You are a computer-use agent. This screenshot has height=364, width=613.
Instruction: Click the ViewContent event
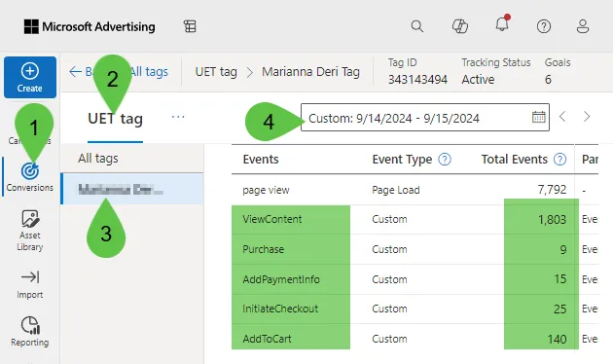(272, 219)
